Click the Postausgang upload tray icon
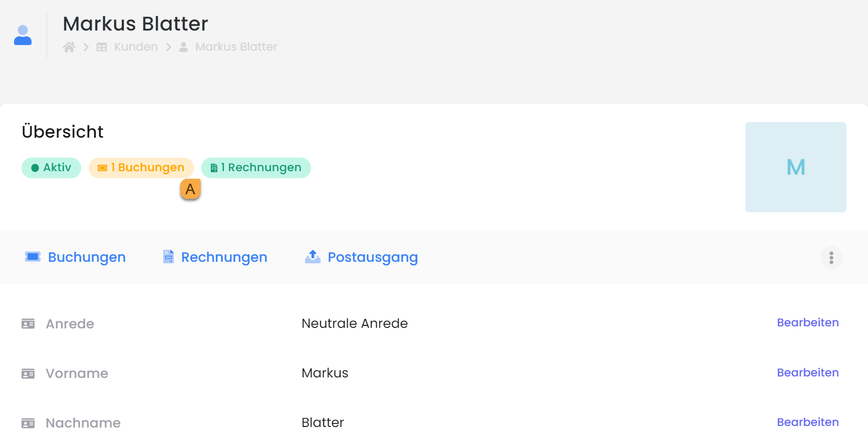 313,257
